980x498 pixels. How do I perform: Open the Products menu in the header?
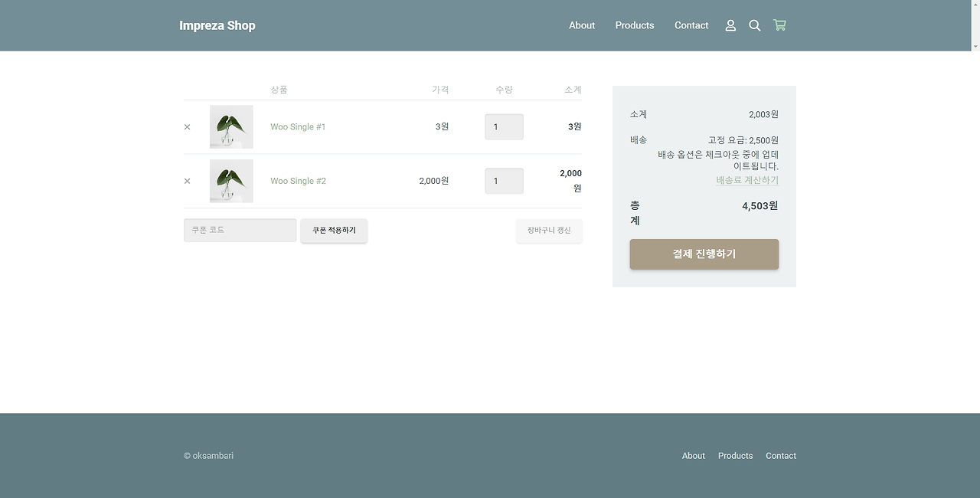click(635, 25)
